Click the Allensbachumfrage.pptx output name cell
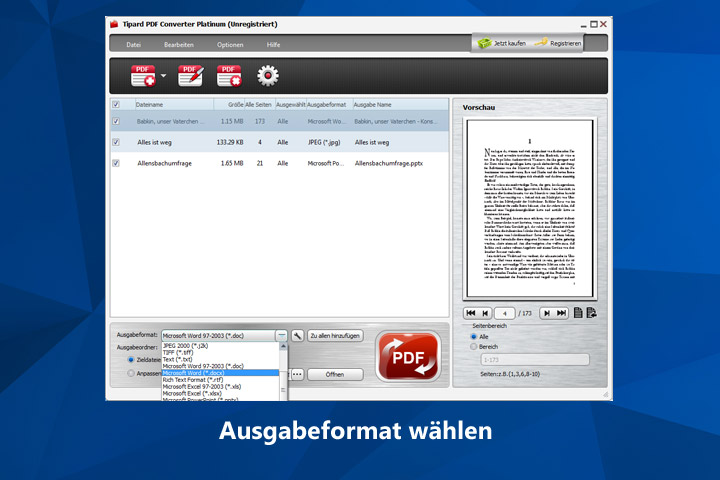The width and height of the screenshot is (720, 480). coord(388,163)
